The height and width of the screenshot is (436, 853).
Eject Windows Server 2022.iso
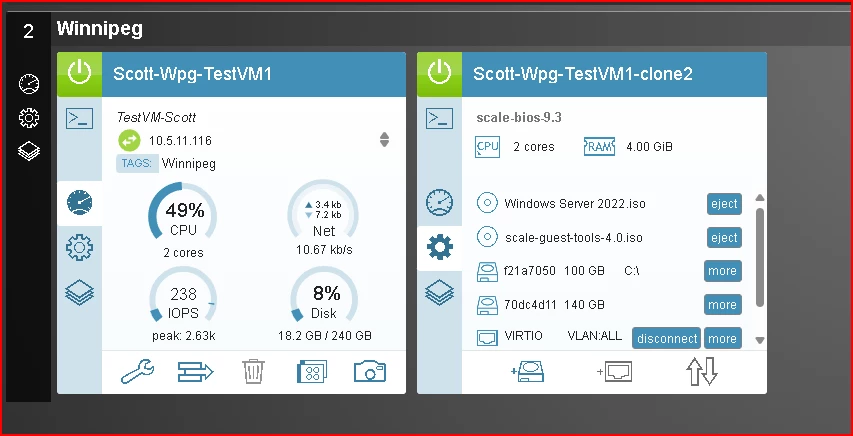coord(724,204)
